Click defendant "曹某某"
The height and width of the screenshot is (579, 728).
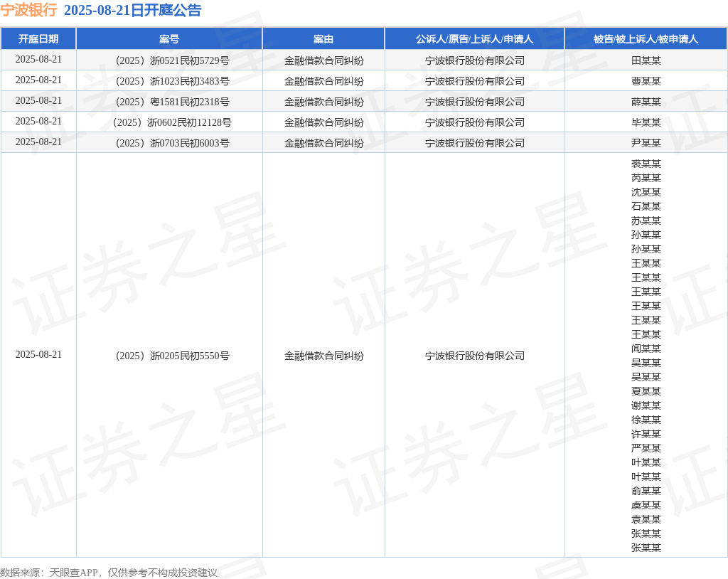click(x=646, y=81)
